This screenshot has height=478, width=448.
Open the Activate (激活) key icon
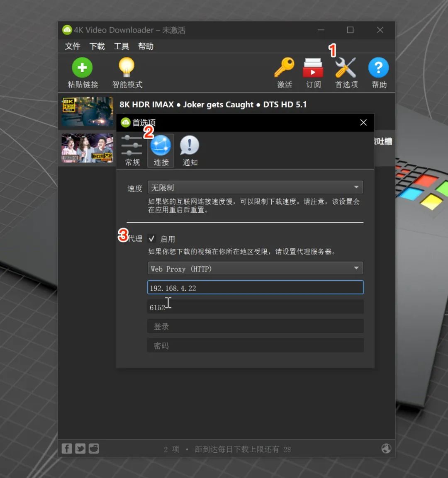tap(284, 67)
